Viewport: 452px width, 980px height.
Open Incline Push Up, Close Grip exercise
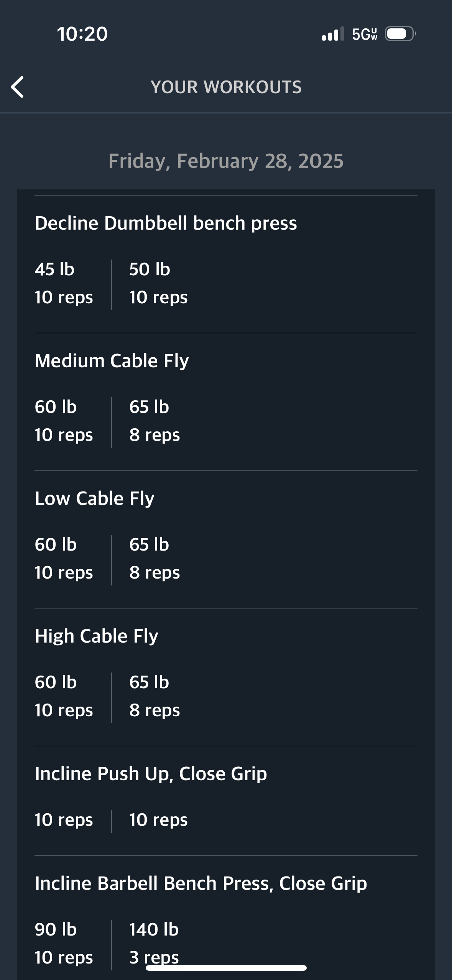click(x=151, y=773)
